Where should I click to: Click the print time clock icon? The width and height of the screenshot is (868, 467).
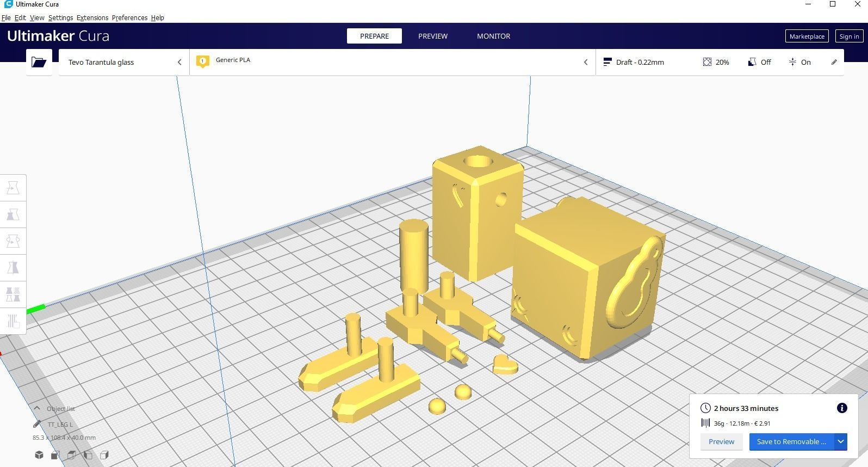[705, 408]
